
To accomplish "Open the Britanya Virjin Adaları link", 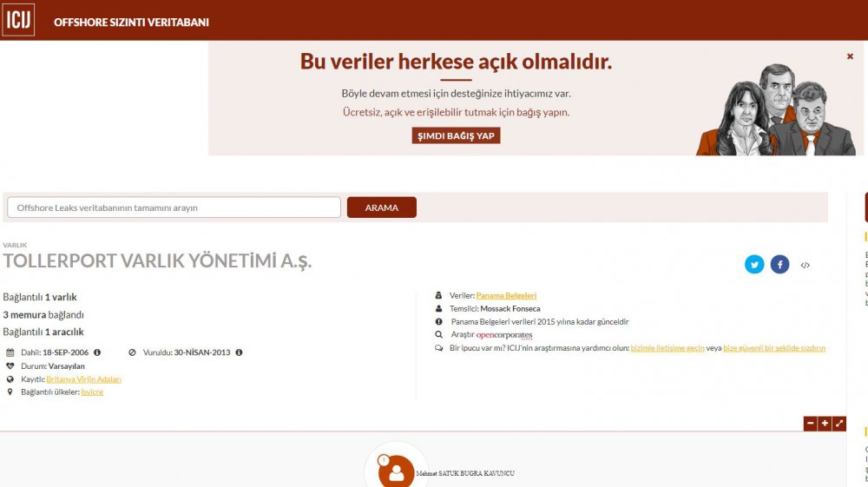I will (83, 379).
